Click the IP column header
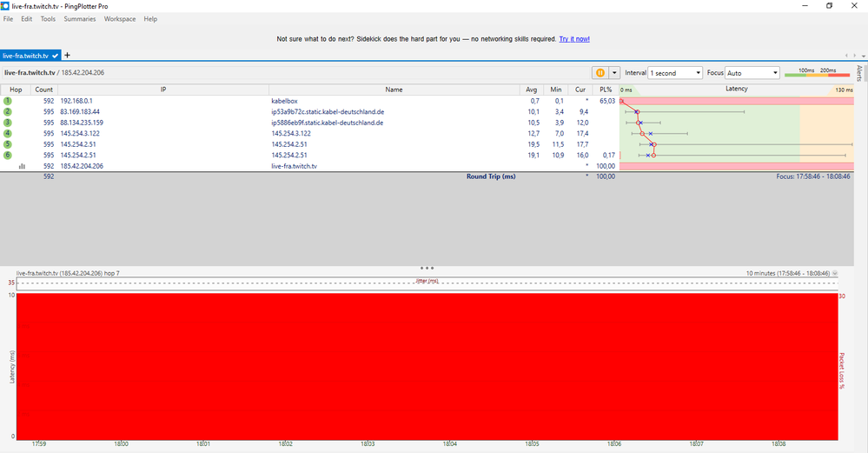 (163, 90)
